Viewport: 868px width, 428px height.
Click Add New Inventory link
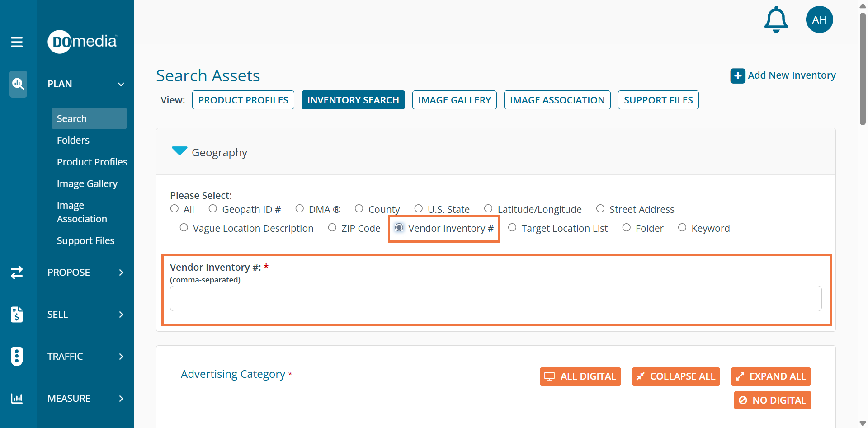(783, 75)
